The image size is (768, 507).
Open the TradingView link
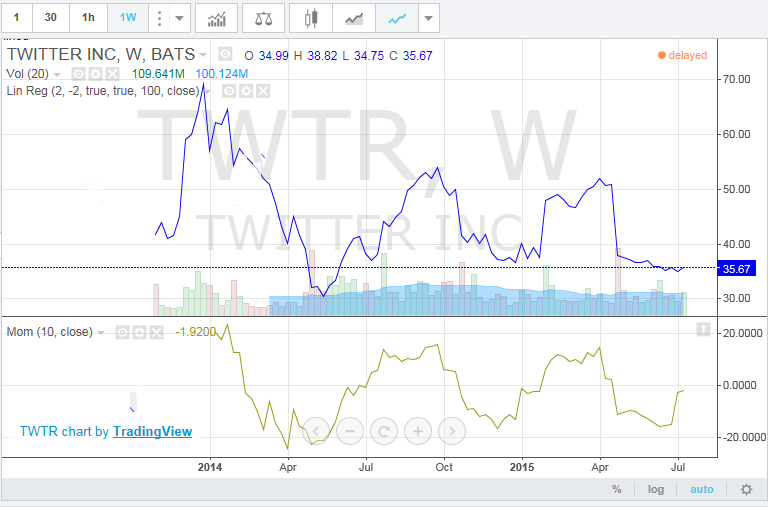[152, 432]
